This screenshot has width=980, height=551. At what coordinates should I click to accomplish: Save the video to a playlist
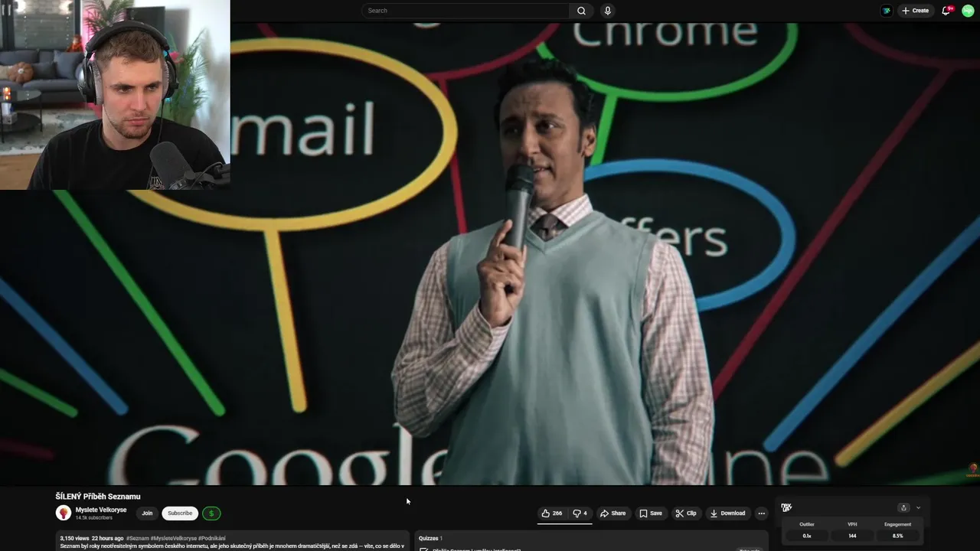coord(651,514)
